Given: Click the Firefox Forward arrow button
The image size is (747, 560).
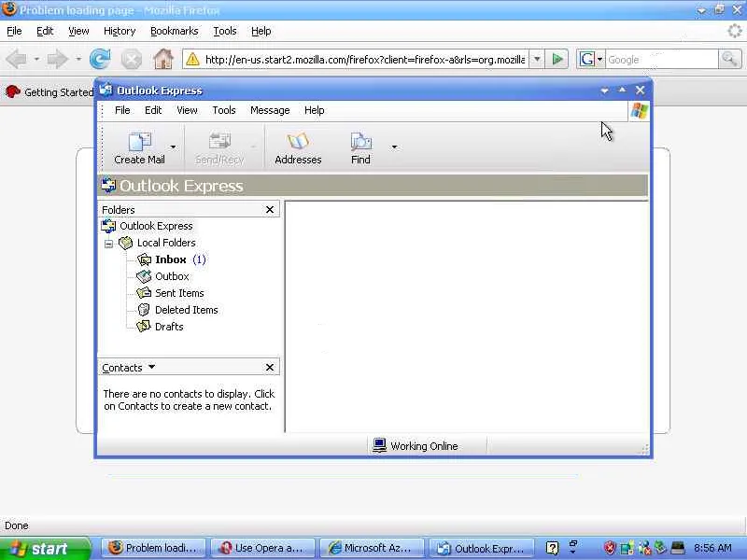Looking at the screenshot, I should click(x=58, y=60).
